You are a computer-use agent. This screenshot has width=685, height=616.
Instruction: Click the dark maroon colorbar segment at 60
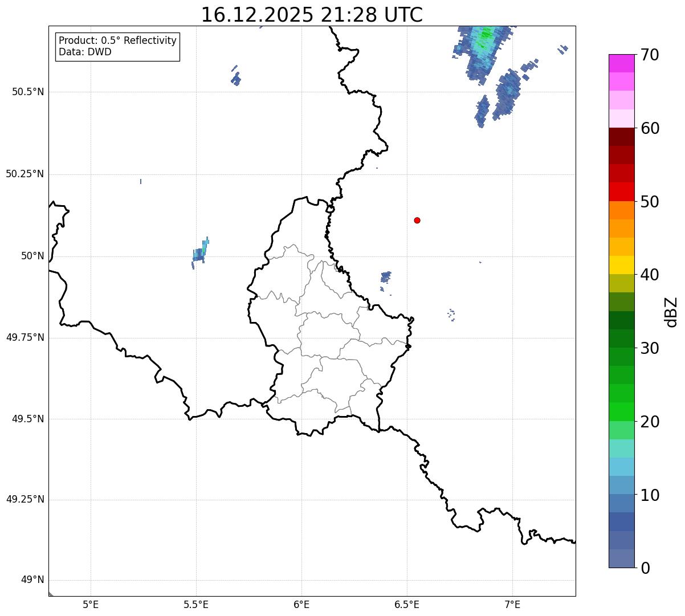click(622, 137)
